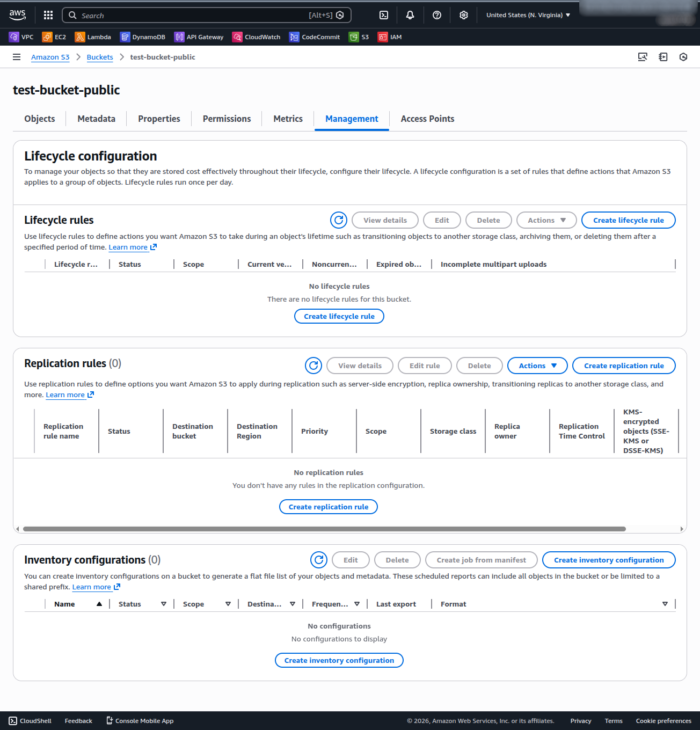Image resolution: width=700 pixels, height=730 pixels.
Task: Open the Lambda shortcut
Action: pyautogui.click(x=93, y=37)
